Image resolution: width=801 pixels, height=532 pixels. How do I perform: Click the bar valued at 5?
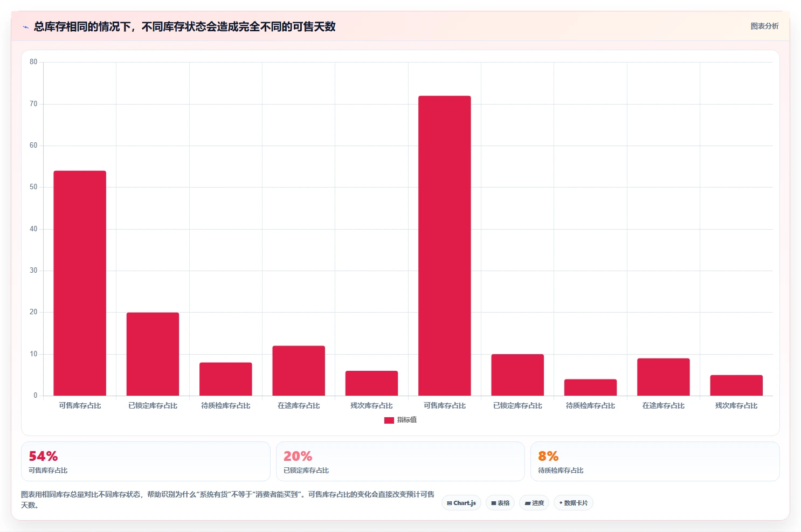tap(736, 385)
